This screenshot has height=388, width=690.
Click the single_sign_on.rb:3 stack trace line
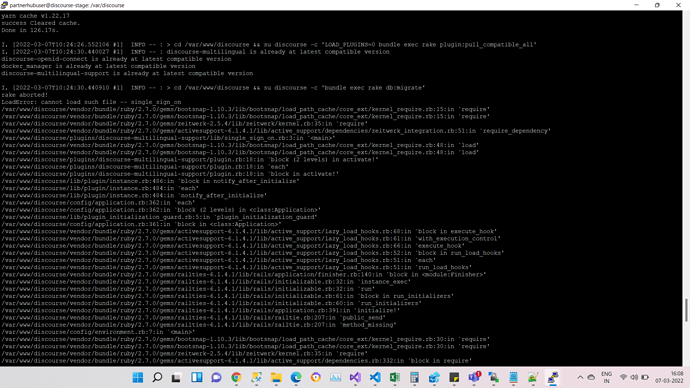[169, 138]
